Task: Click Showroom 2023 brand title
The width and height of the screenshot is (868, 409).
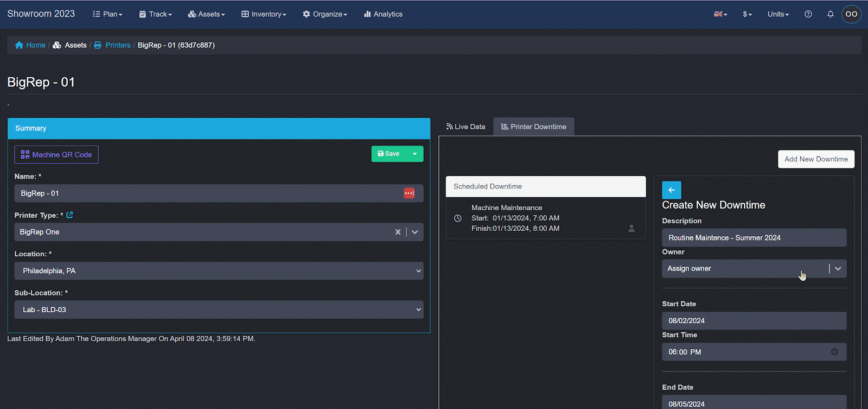Action: point(41,14)
